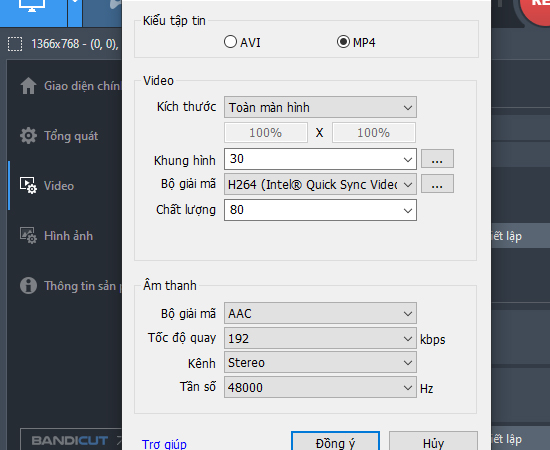Click the dashed rectangle capture area icon
The width and height of the screenshot is (550, 450).
(x=15, y=44)
